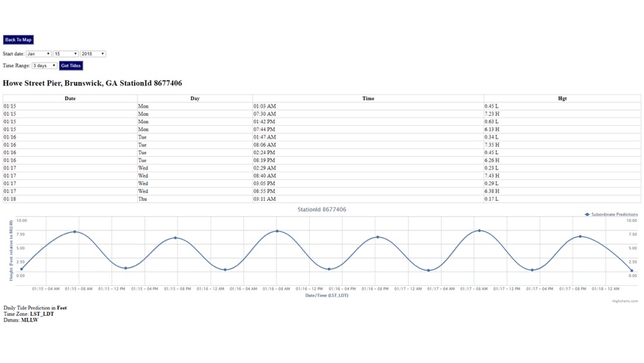644x363 pixels.
Task: Click the 01/17 08:55 PM high tide chart point
Action: [580, 237]
